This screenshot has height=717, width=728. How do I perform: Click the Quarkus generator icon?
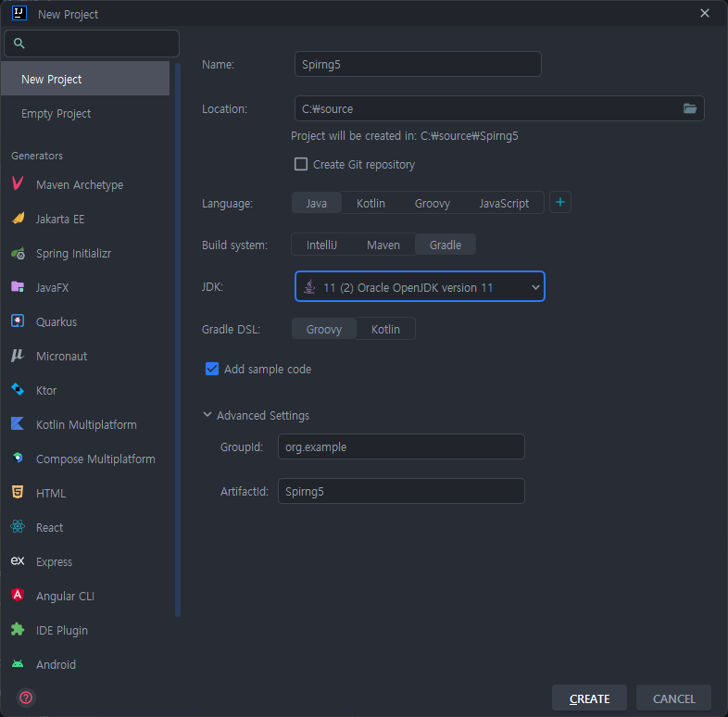point(18,321)
